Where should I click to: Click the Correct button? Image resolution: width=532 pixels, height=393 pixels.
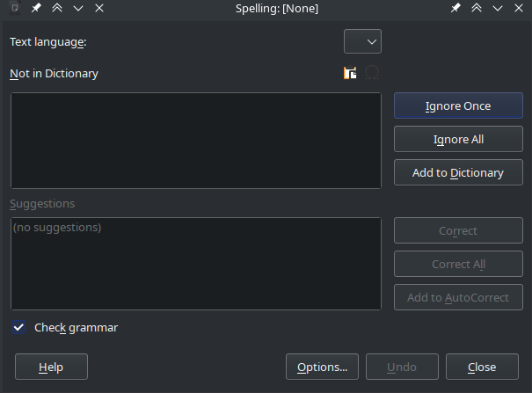click(458, 230)
